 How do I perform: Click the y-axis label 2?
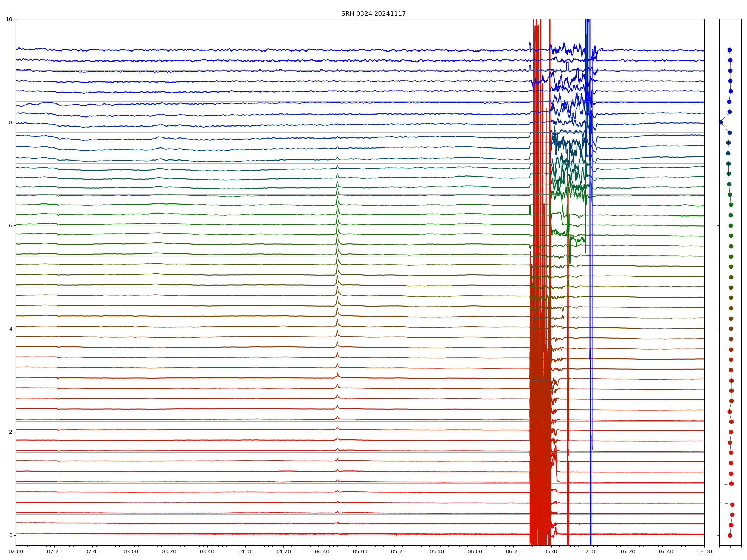click(11, 432)
